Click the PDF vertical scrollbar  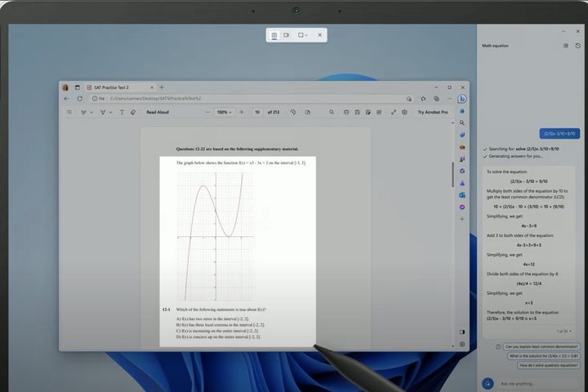tap(452, 175)
